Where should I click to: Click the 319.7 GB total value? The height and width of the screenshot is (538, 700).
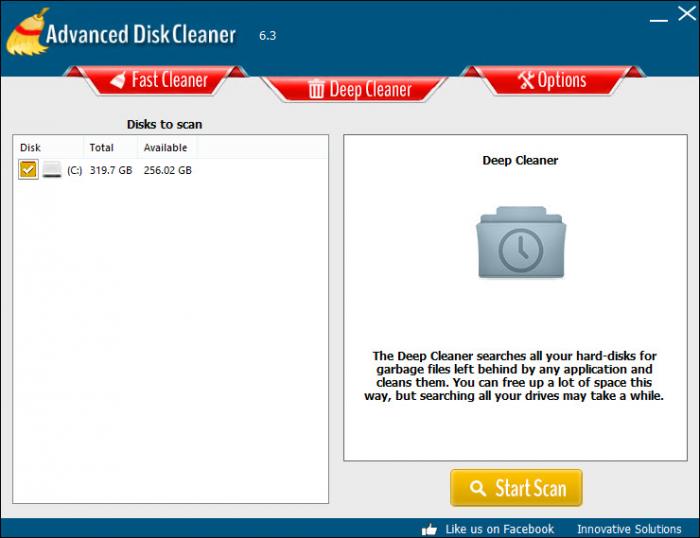(111, 170)
